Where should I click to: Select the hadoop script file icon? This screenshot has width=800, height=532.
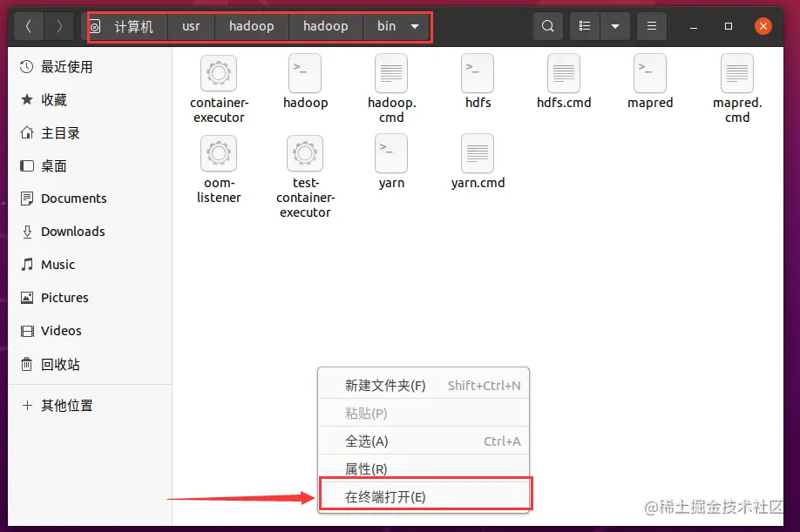305,73
